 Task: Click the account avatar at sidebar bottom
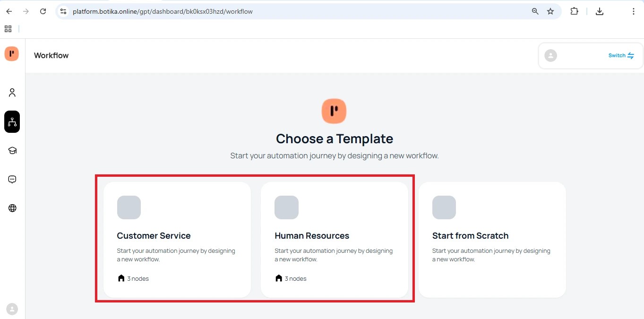pos(12,309)
